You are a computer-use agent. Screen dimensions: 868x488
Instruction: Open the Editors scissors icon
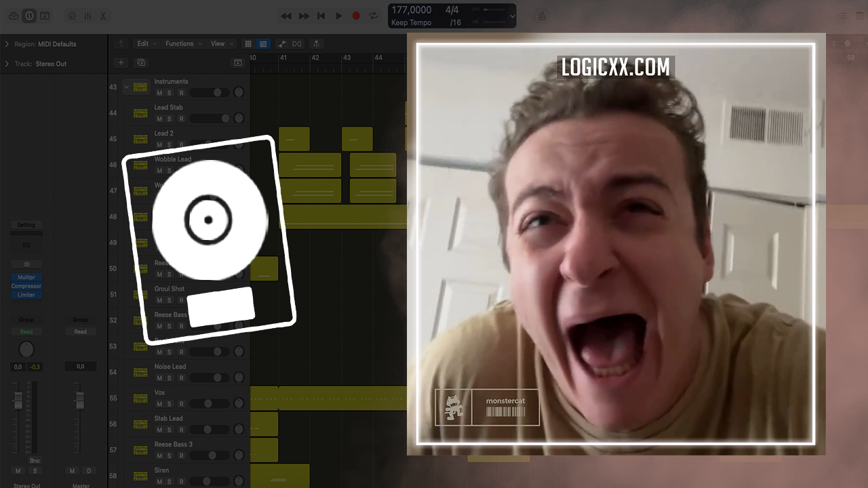(x=103, y=16)
